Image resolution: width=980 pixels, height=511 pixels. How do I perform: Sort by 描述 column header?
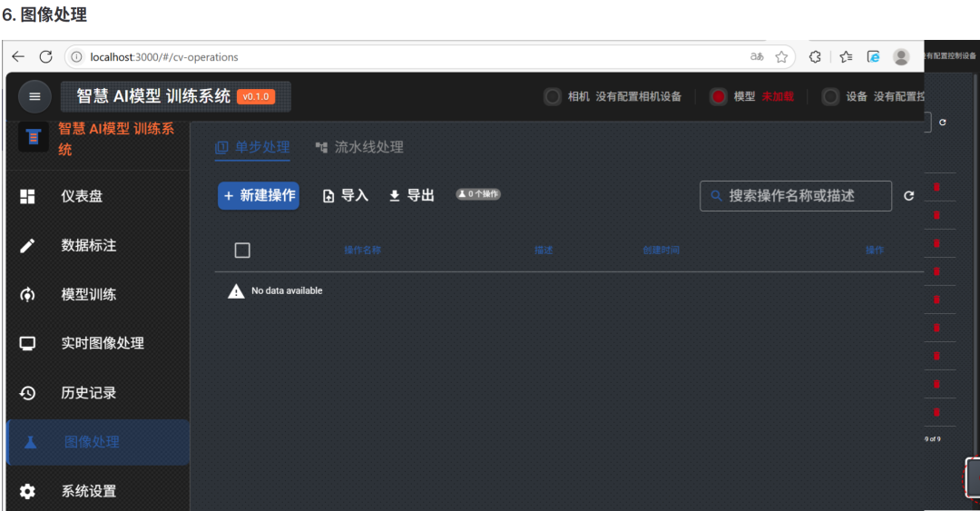point(544,251)
